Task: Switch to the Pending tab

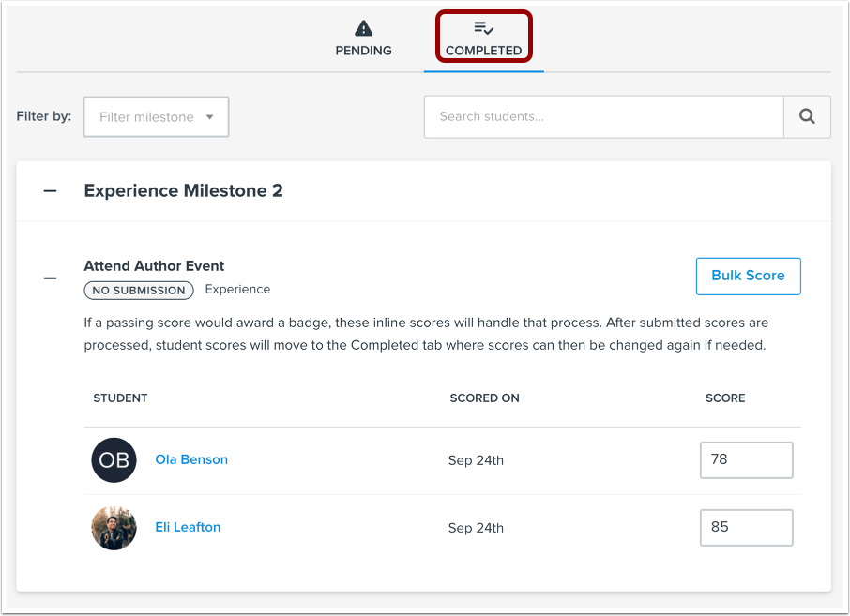Action: (363, 51)
